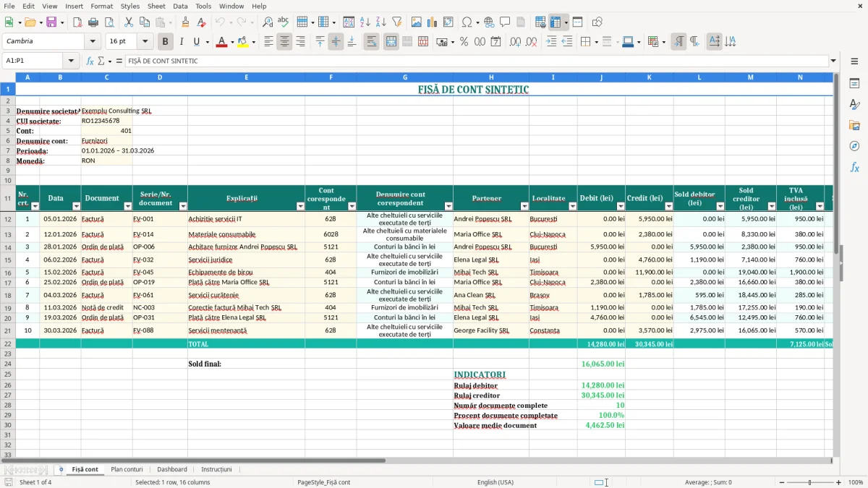
Task: Click the Save document icon
Action: pyautogui.click(x=51, y=22)
